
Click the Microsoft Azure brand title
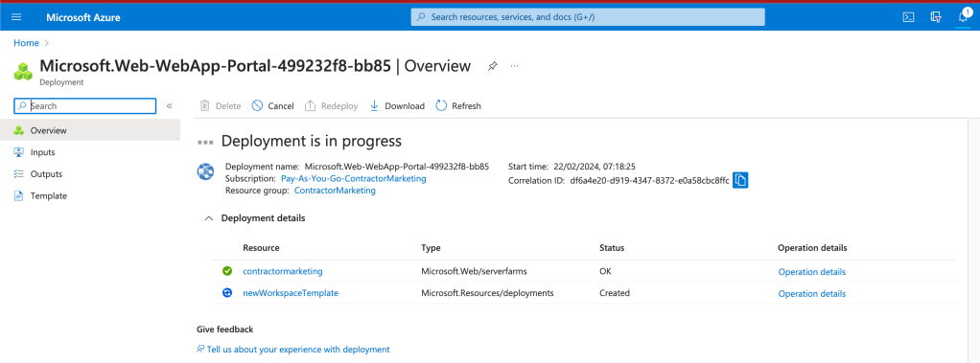83,17
